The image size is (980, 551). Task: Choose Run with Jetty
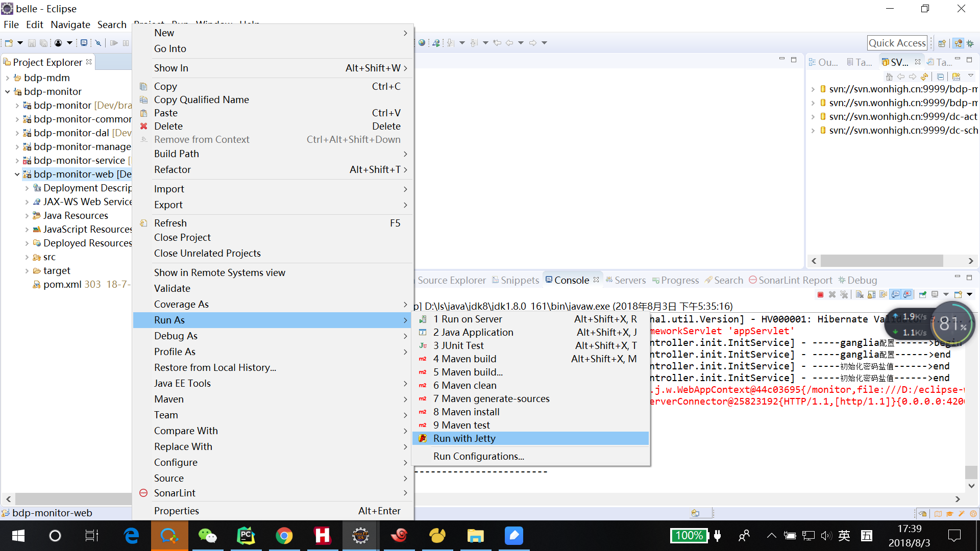point(530,438)
